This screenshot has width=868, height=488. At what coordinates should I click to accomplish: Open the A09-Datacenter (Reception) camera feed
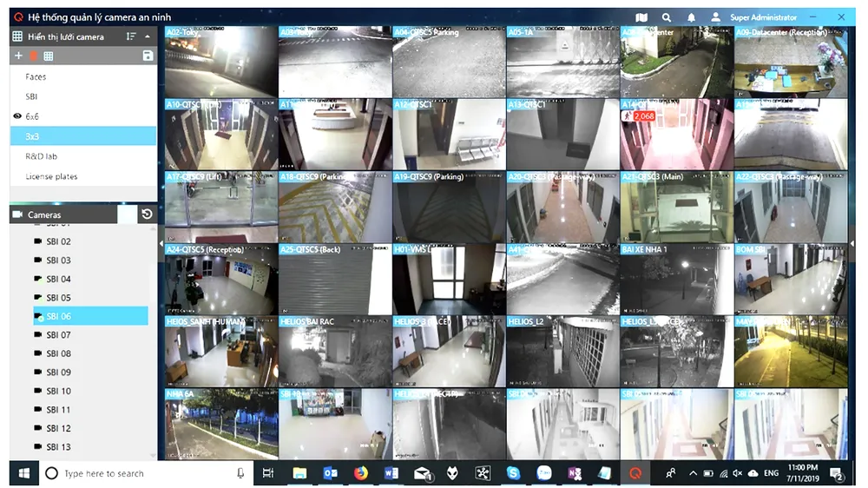coord(791,62)
